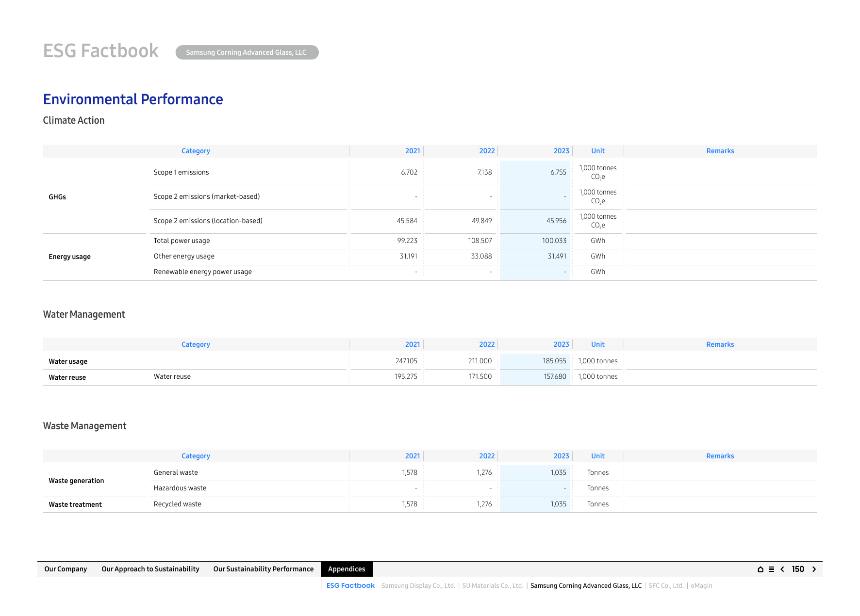Open SU Materials Co., Ltd. link
This screenshot has width=860, height=616.
(493, 585)
